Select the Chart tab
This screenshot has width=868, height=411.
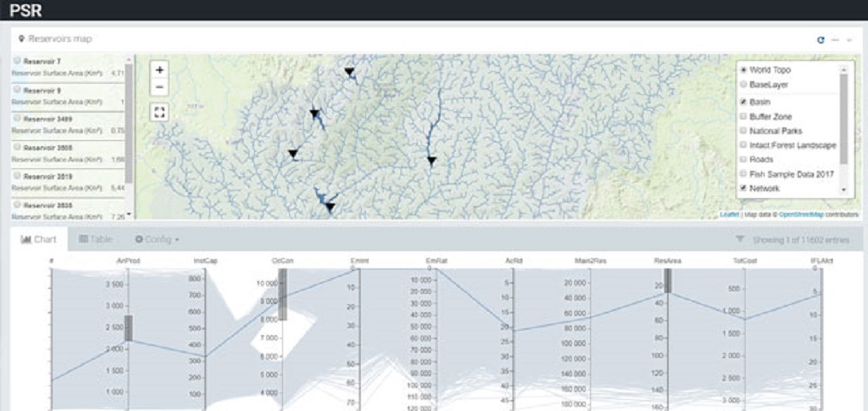point(38,240)
